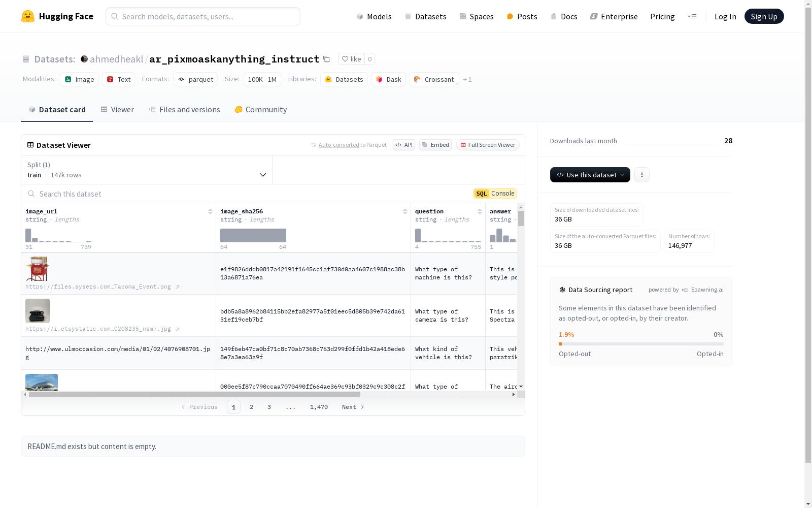The image size is (812, 508).
Task: Expand the Use this dataset dropdown
Action: [x=590, y=175]
